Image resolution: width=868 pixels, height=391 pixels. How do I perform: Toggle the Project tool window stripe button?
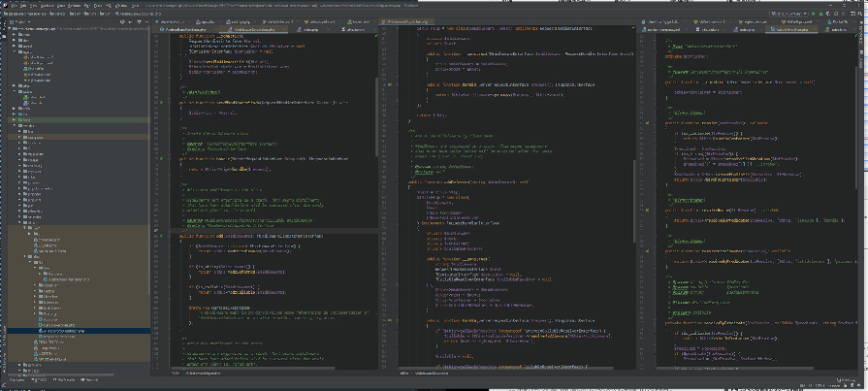[5, 30]
